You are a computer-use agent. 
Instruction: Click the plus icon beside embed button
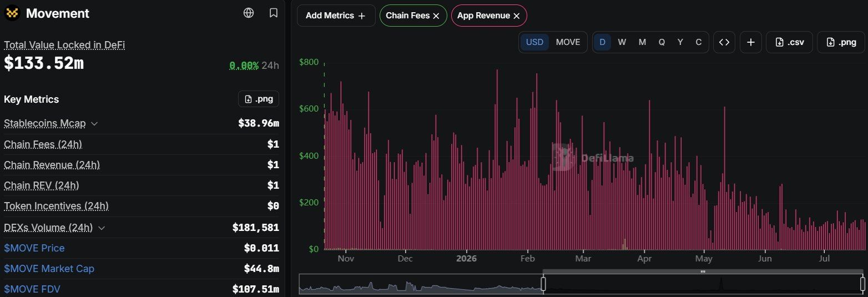[x=751, y=42]
